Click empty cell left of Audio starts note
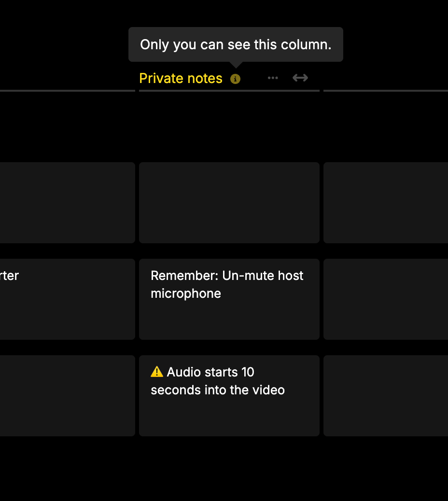The width and height of the screenshot is (448, 501). 68,396
